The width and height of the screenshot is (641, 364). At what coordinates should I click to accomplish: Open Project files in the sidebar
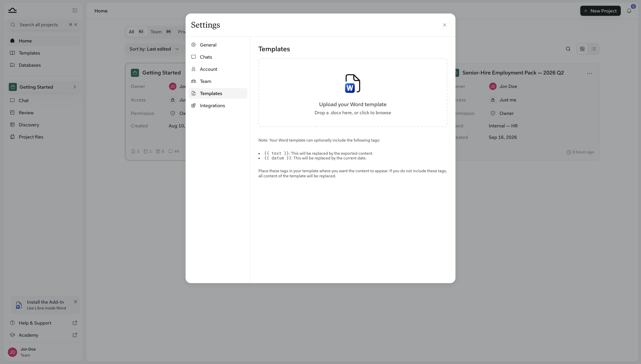[x=44, y=137]
